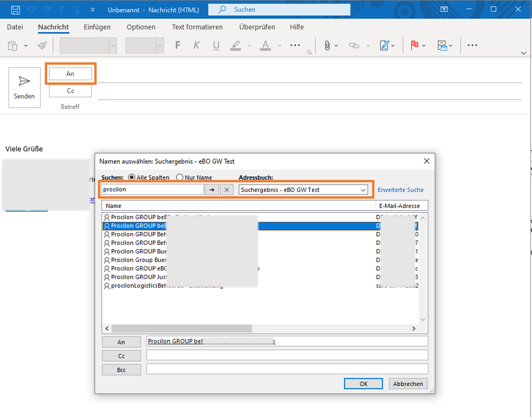Screen dimensions: 532x417
Task: Click the Signature pen icon
Action: pyautogui.click(x=384, y=45)
